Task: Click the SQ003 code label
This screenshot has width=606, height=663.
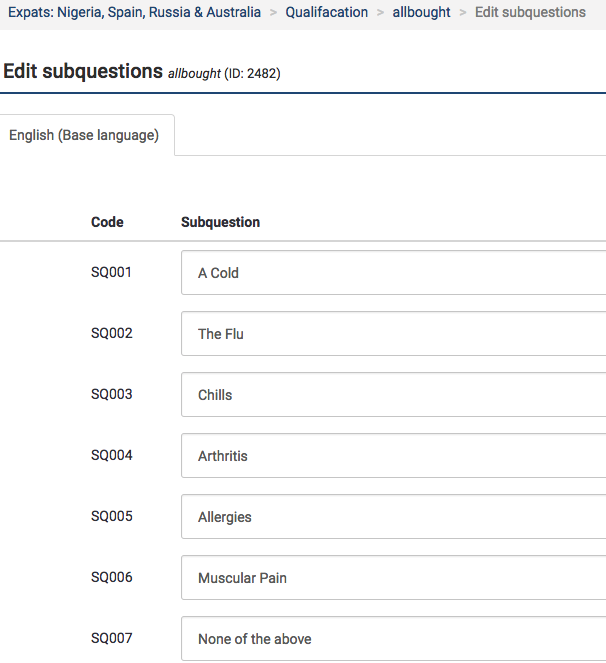Action: coord(111,394)
